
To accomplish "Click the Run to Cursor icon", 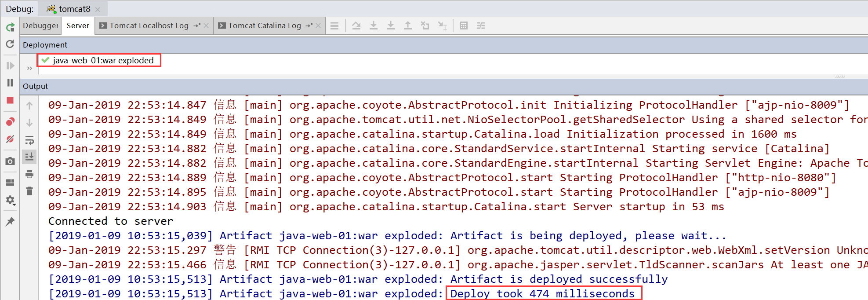I will (x=443, y=26).
